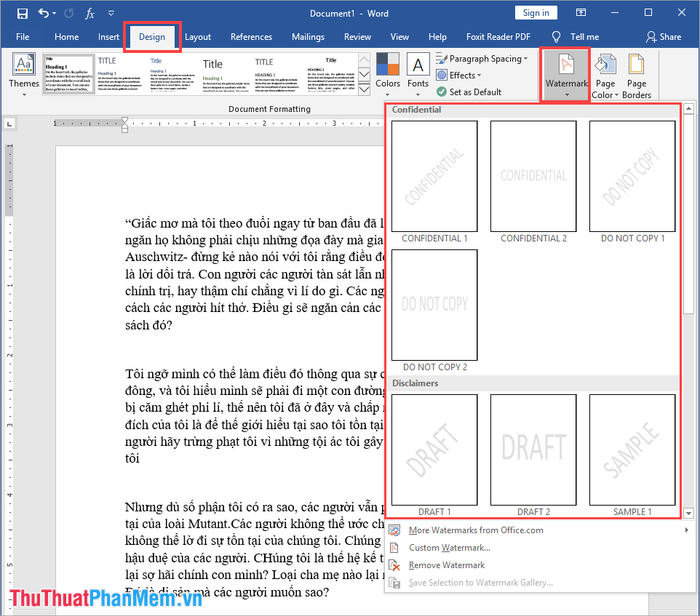Open Page Color options

605,75
